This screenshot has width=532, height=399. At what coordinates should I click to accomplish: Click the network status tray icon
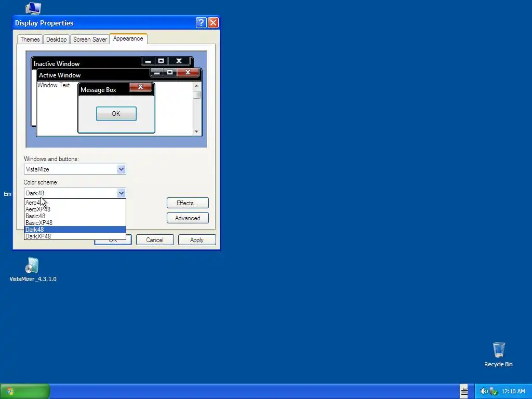[x=494, y=391]
